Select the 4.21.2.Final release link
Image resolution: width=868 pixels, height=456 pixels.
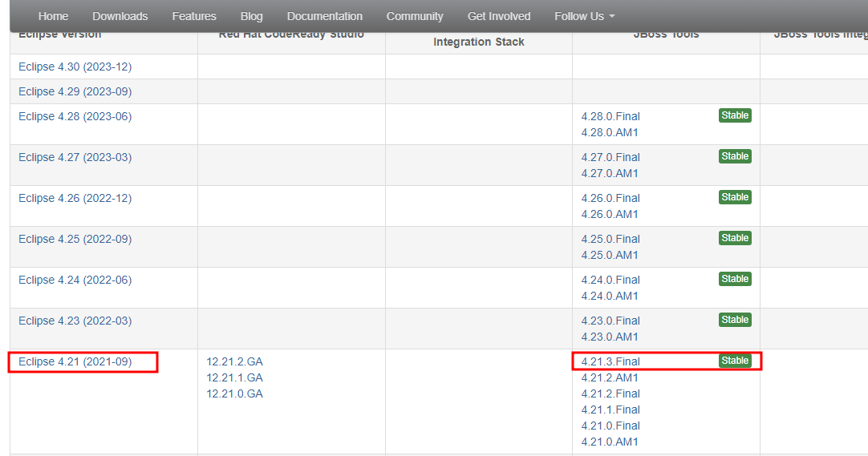[x=610, y=394]
